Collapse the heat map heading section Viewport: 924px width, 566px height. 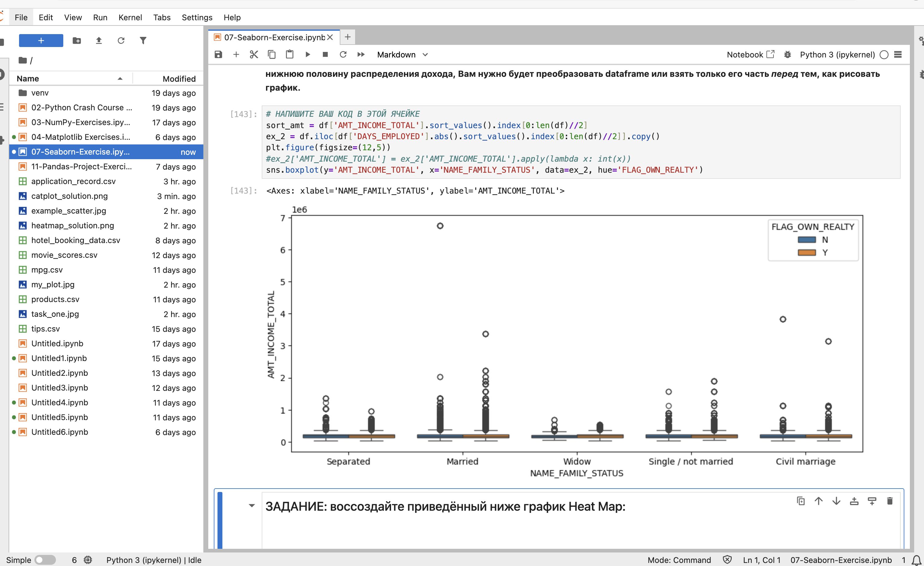coord(252,505)
